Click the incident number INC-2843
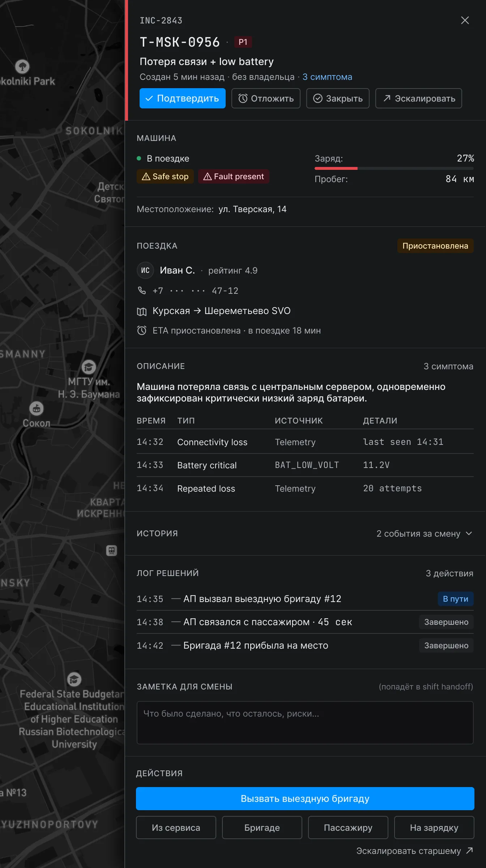This screenshot has height=868, width=486. tap(161, 21)
